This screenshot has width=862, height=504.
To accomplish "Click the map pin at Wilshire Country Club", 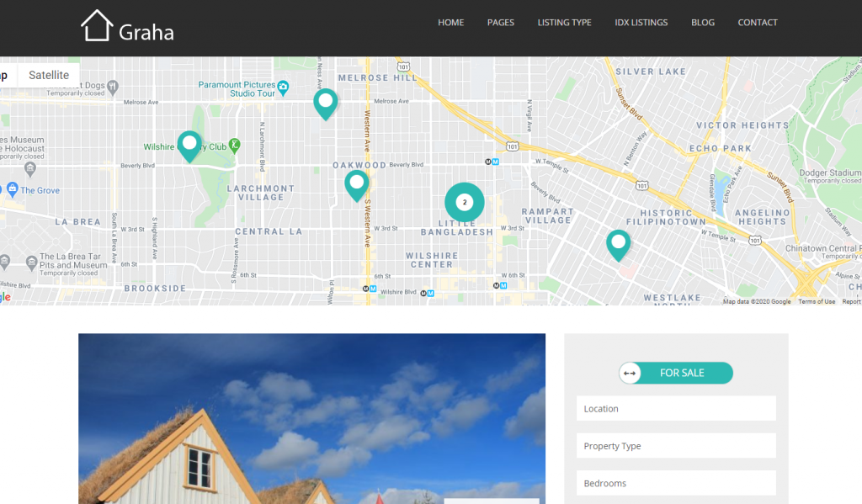I will [x=189, y=145].
